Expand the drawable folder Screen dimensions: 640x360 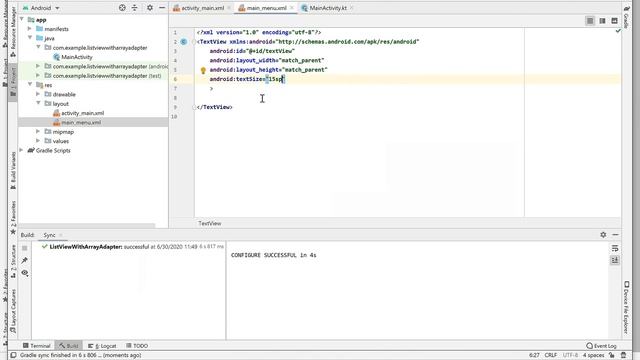point(38,94)
